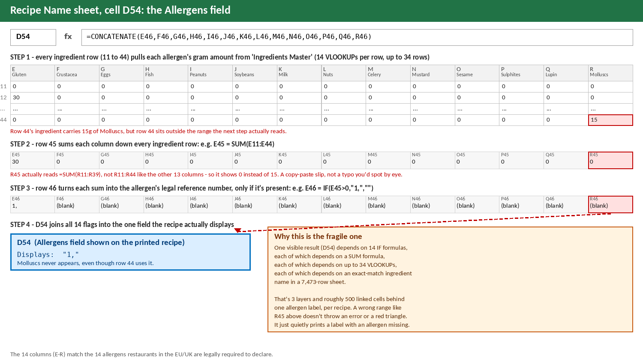Screen dimensions: 643x364
Task: Select Gluten cell in row 11
Action: [x=33, y=87]
